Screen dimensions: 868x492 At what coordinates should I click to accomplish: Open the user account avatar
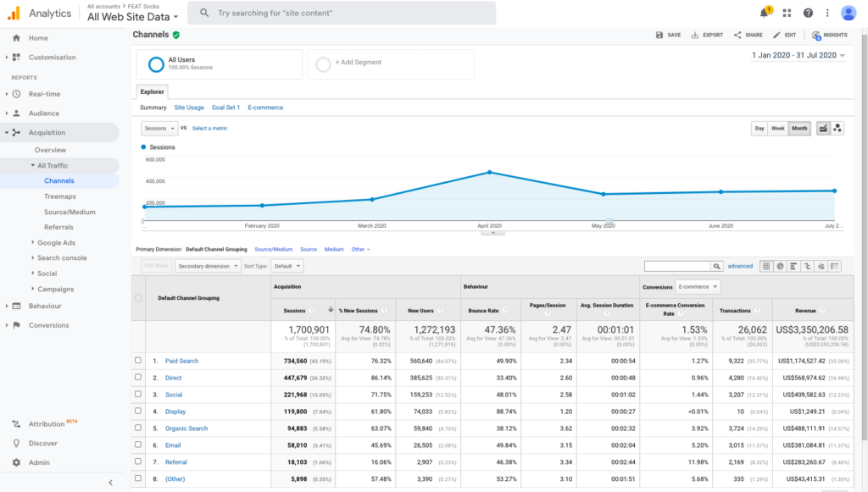[x=848, y=13]
